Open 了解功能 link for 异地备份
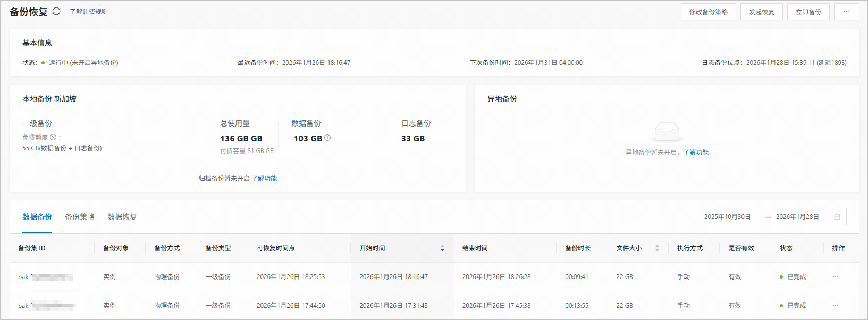The image size is (868, 320). pyautogui.click(x=696, y=153)
